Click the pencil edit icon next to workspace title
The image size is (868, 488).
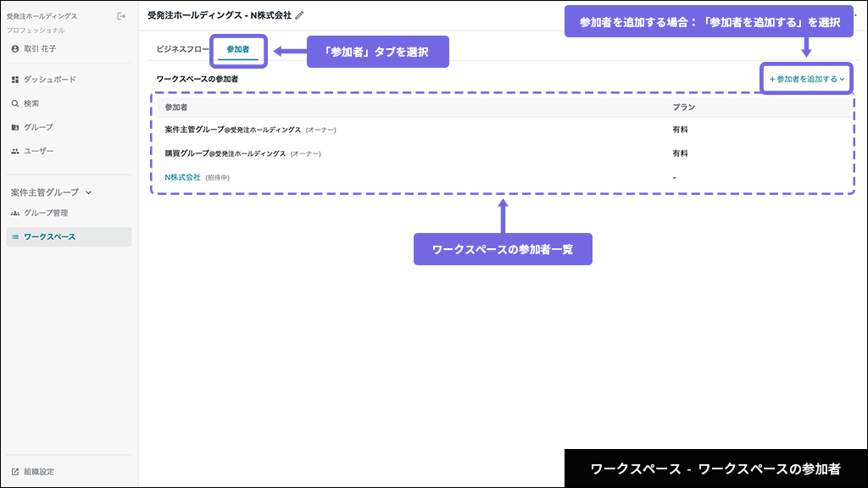[299, 15]
